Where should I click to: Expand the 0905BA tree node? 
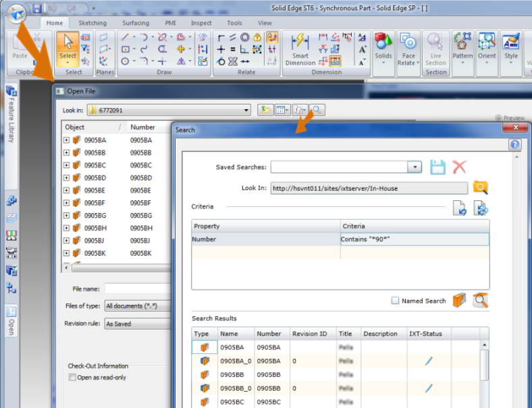point(66,140)
